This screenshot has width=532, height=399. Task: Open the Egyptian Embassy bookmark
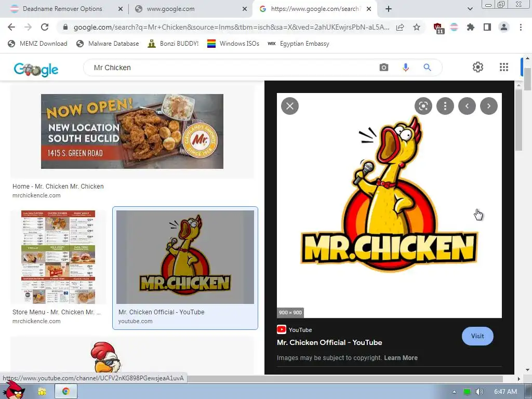point(298,44)
